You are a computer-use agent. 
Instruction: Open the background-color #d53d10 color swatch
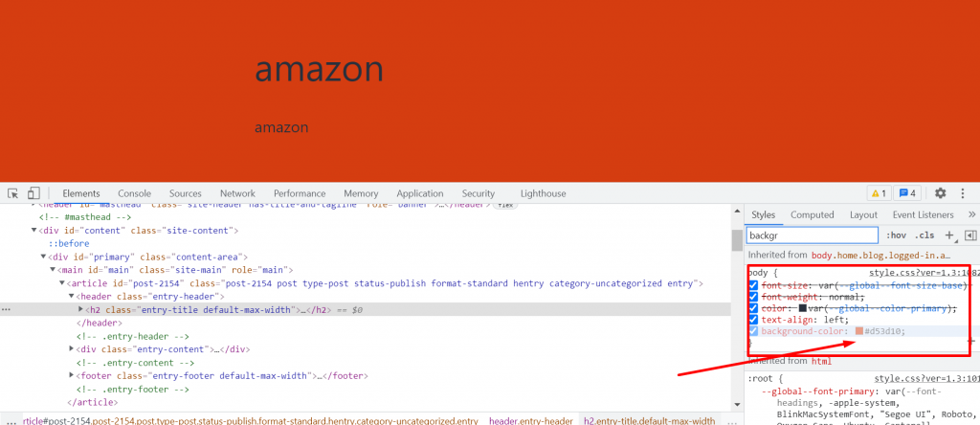coord(858,331)
